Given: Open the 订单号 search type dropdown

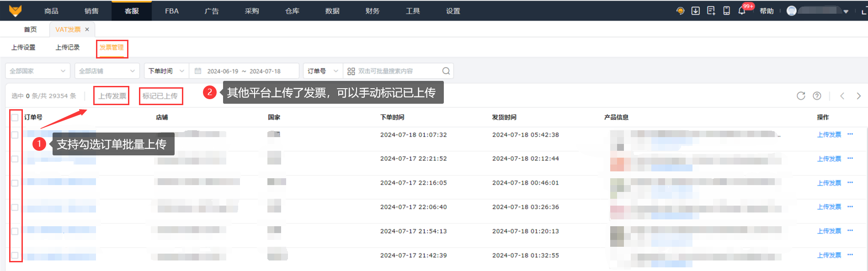Looking at the screenshot, I should point(323,71).
